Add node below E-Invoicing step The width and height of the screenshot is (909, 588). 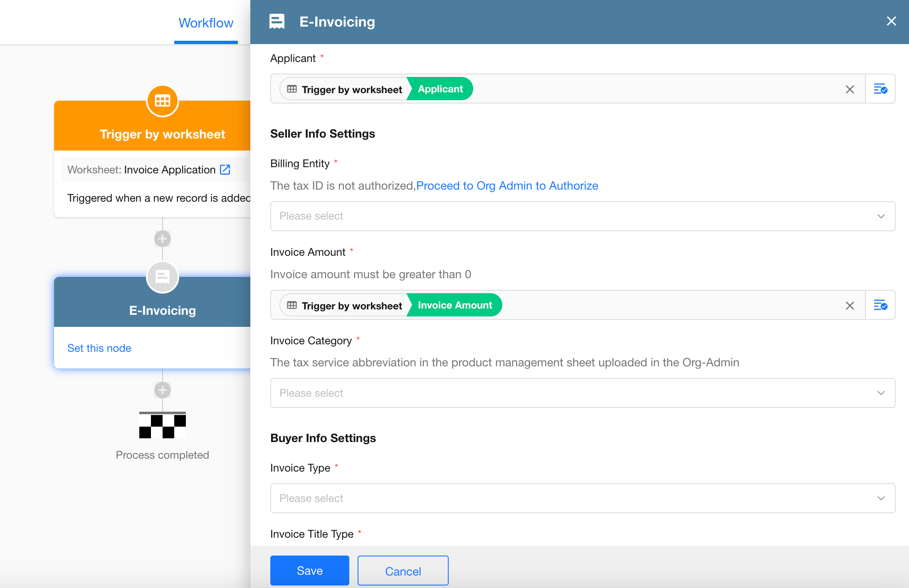coord(162,390)
